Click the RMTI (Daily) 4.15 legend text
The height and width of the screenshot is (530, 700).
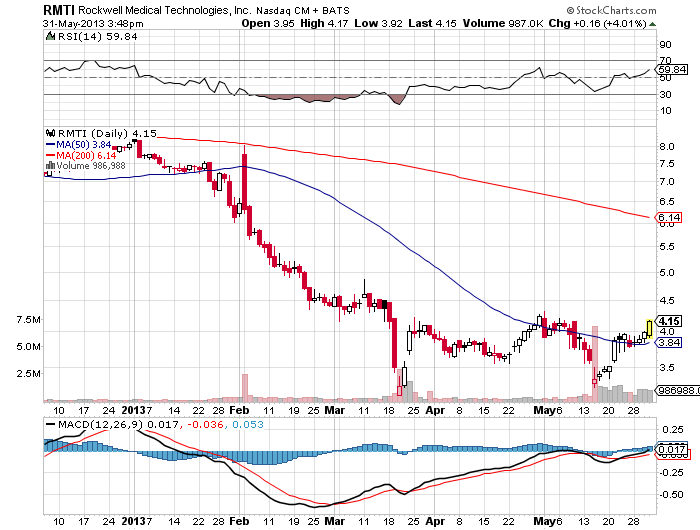click(x=108, y=134)
